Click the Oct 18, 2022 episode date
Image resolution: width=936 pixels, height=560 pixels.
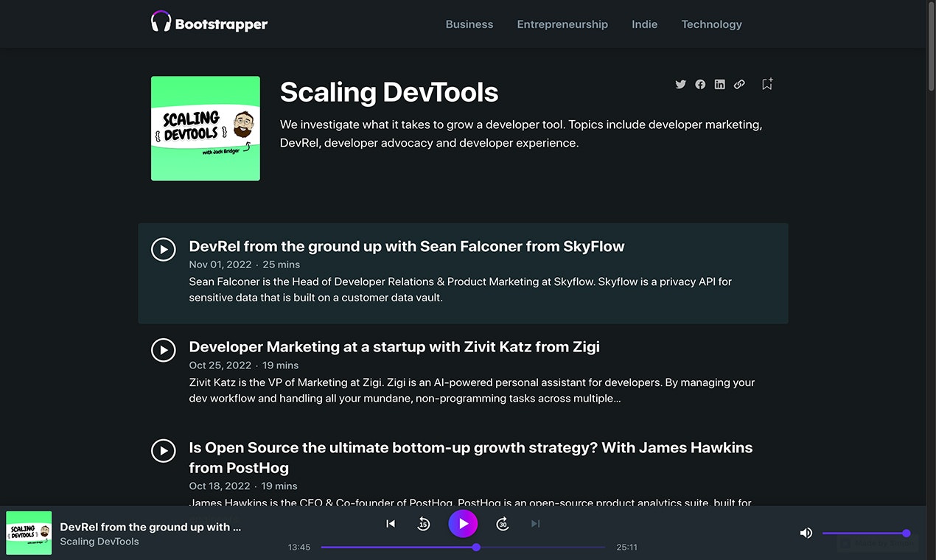pos(220,486)
